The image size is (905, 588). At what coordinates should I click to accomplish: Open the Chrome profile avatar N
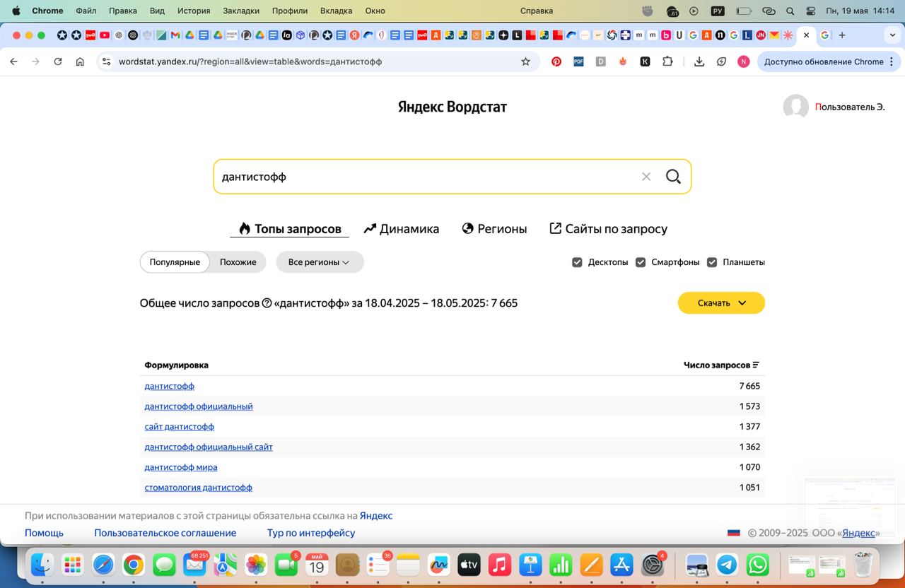(743, 61)
